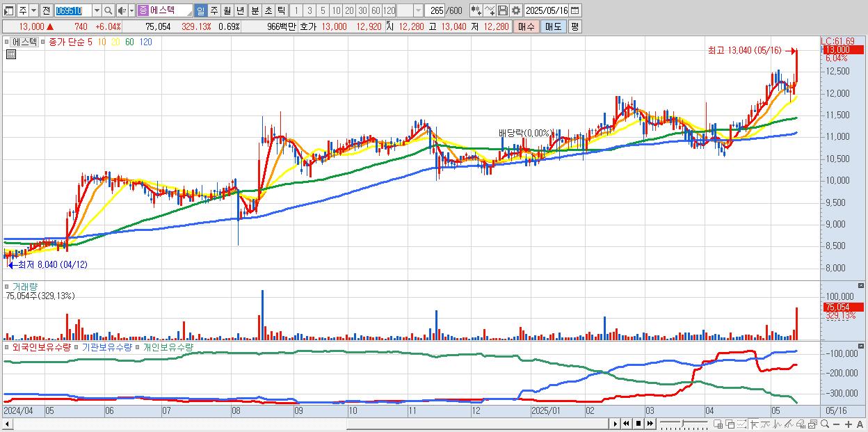Adjust the chart zoom slider at bottom
Image resolution: width=868 pixels, height=432 pixels.
[683, 422]
